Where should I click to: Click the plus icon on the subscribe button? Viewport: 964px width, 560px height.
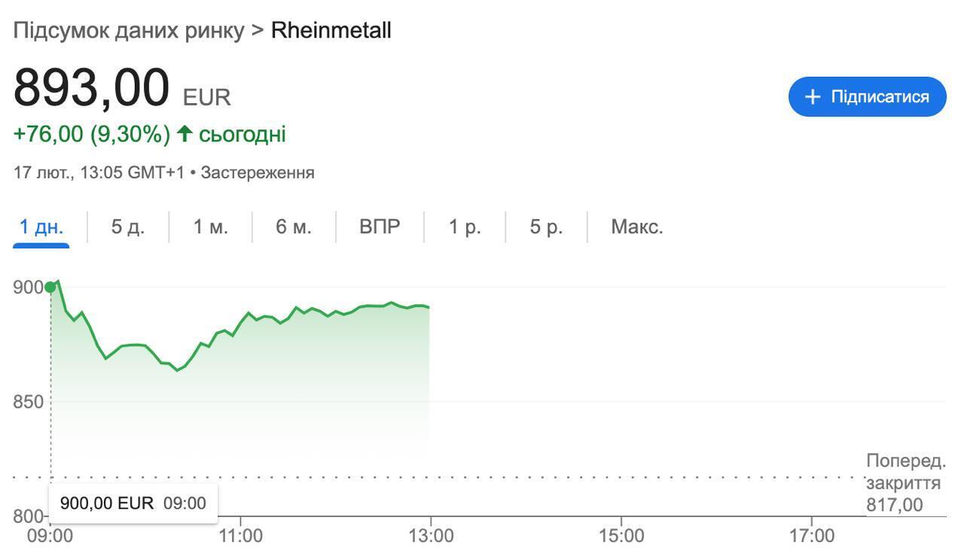point(813,97)
